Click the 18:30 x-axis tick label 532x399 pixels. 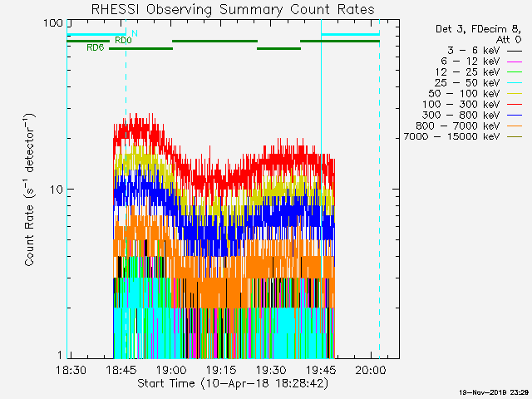point(71,370)
